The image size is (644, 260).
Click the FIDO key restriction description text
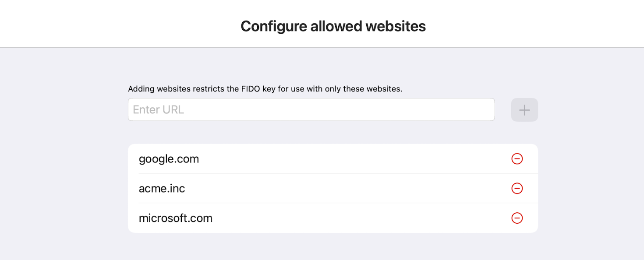click(265, 89)
